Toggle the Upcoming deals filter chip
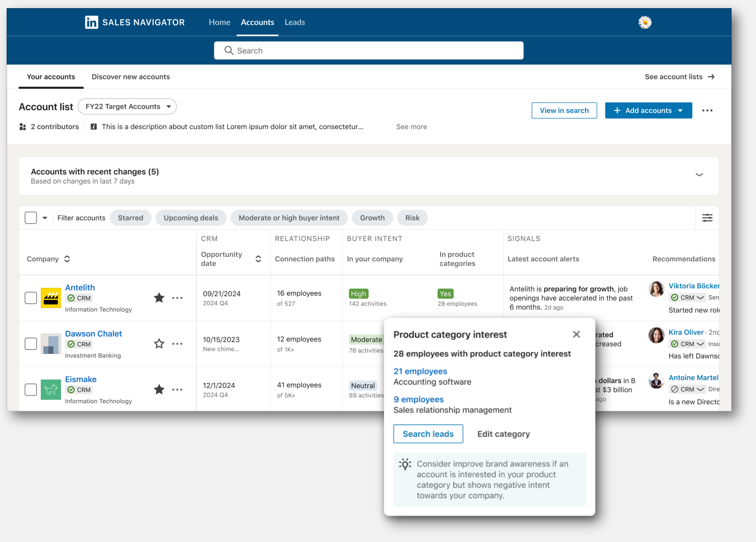The image size is (756, 542). (x=191, y=218)
